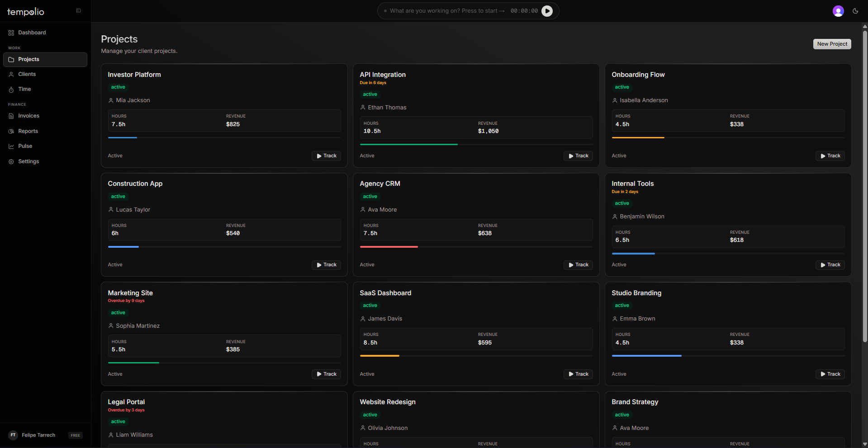Click person icon beside Olivia Johnson

(x=363, y=428)
